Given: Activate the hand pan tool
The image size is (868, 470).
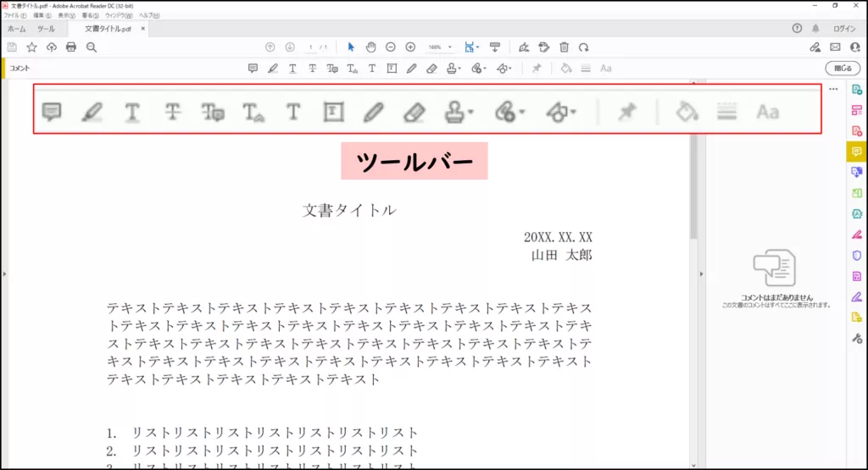Looking at the screenshot, I should [x=371, y=47].
